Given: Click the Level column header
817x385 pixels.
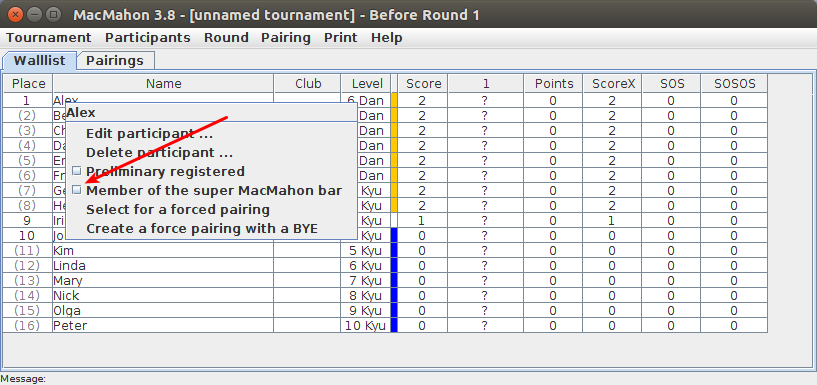Looking at the screenshot, I should tap(367, 83).
